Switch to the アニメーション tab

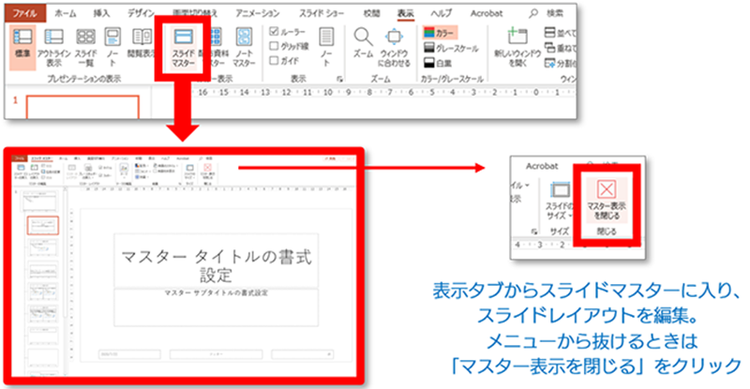pyautogui.click(x=259, y=13)
